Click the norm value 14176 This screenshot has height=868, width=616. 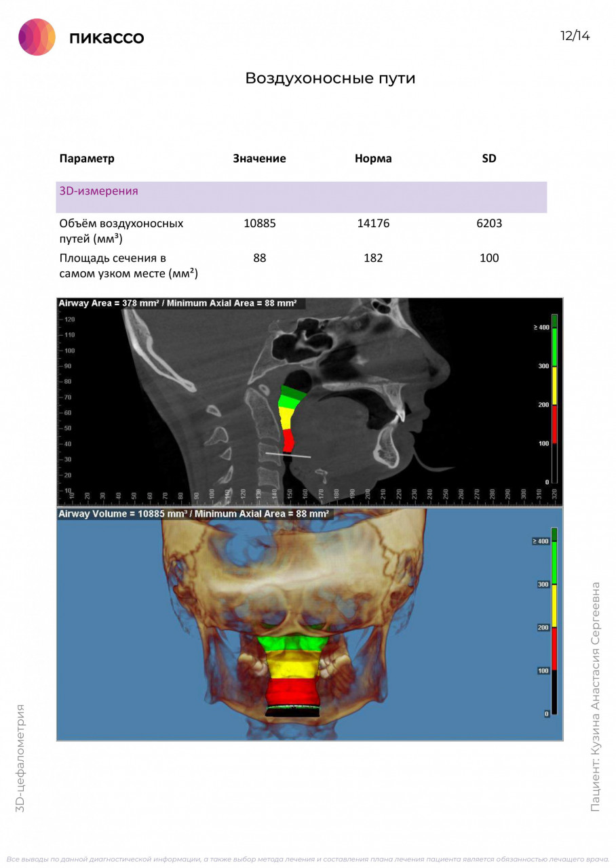pyautogui.click(x=373, y=223)
